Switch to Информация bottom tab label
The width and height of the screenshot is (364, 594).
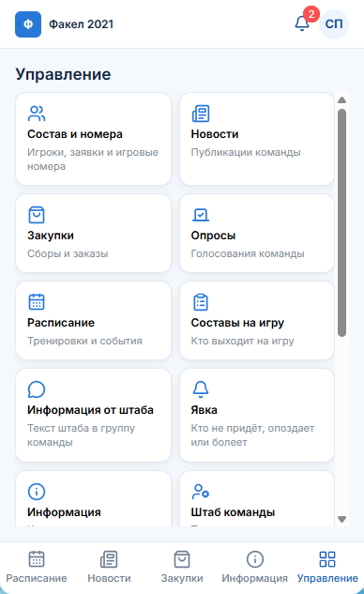click(x=255, y=578)
